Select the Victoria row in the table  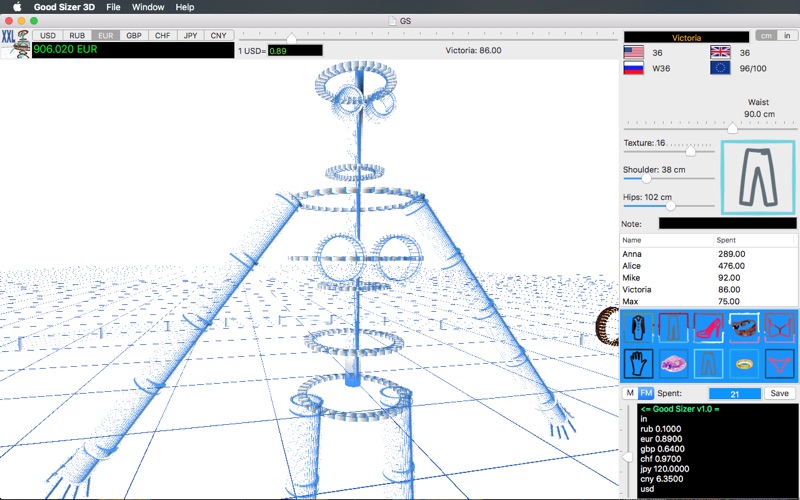click(x=708, y=289)
